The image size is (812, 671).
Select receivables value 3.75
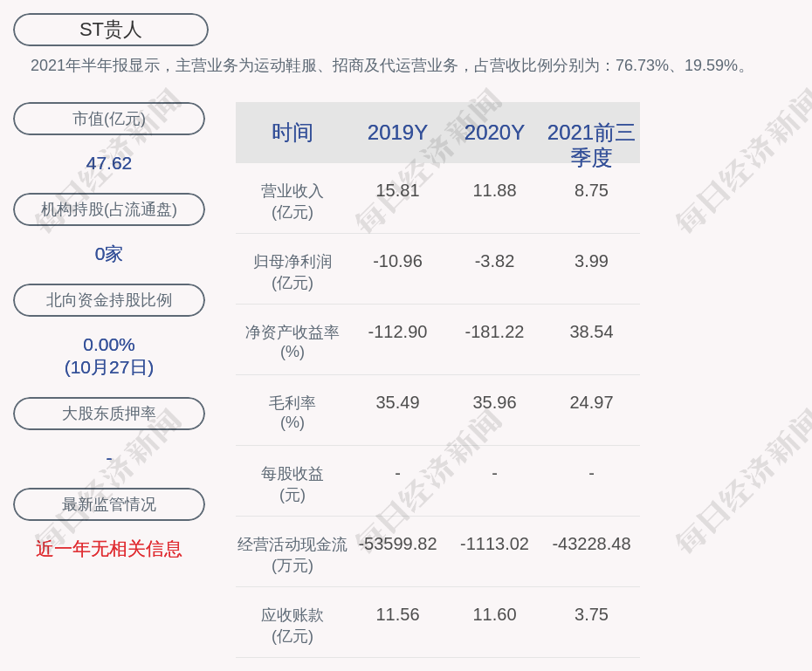(591, 614)
